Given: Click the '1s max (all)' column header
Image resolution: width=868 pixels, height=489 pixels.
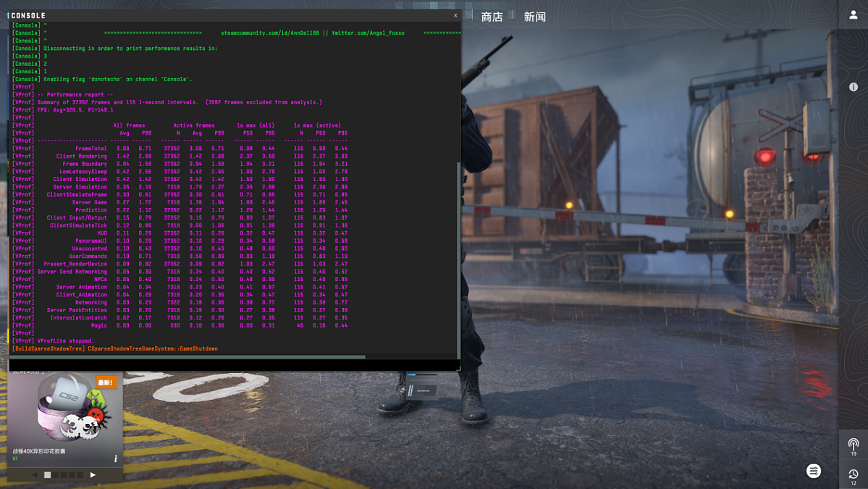Looking at the screenshot, I should click(x=256, y=126).
